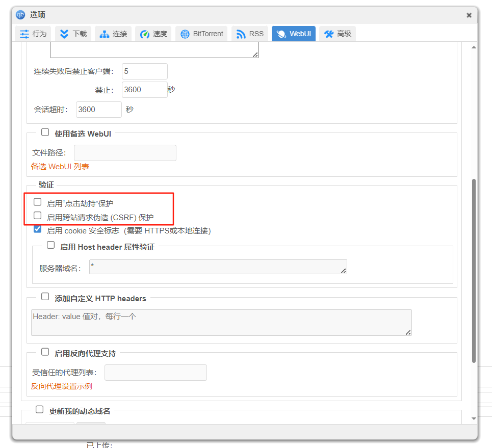Viewport: 492px width, 448px height.
Task: Toggle 启用 Host header 属性验证 section
Action: pyautogui.click(x=51, y=245)
